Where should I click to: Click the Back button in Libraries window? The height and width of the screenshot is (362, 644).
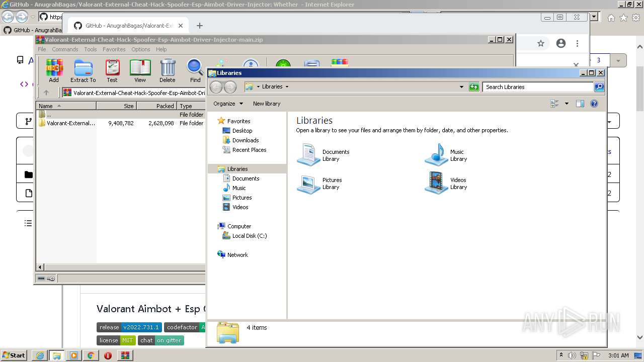click(216, 87)
